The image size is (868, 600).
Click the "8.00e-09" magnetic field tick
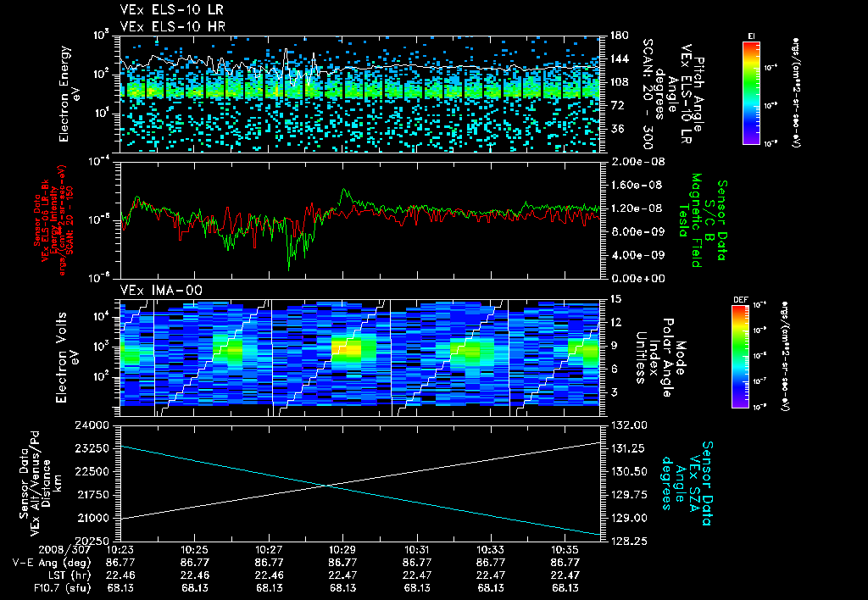tap(637, 232)
